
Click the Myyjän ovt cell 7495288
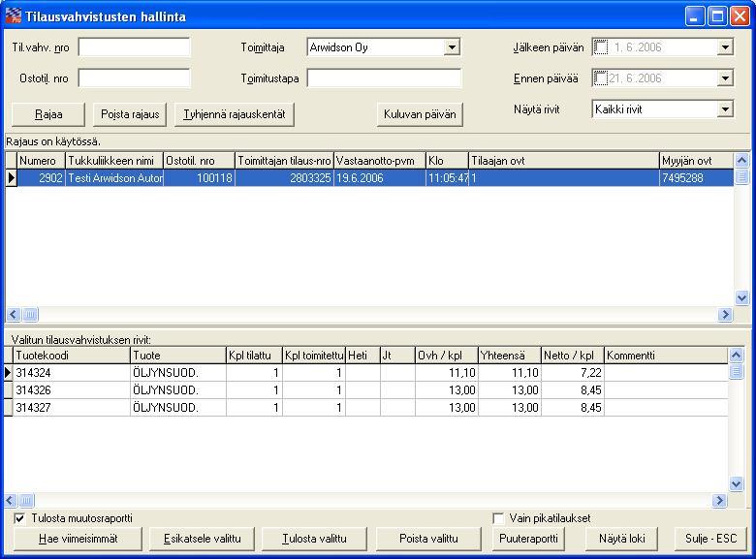click(x=696, y=178)
